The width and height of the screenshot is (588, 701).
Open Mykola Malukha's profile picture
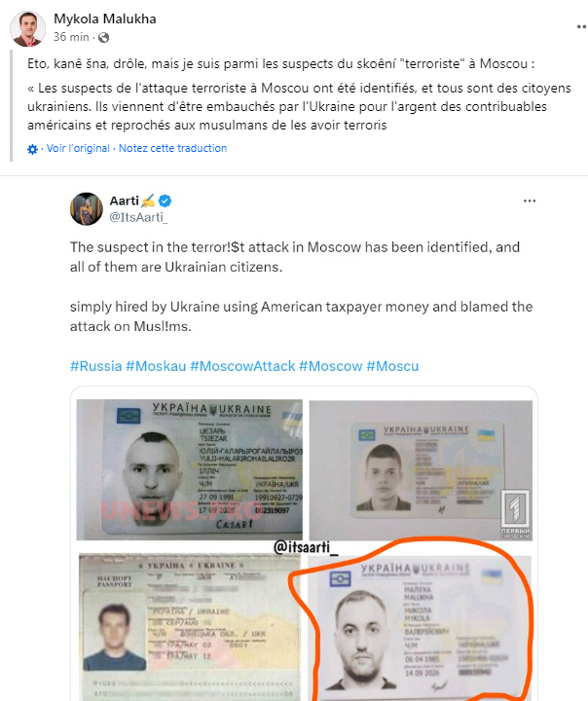point(27,28)
